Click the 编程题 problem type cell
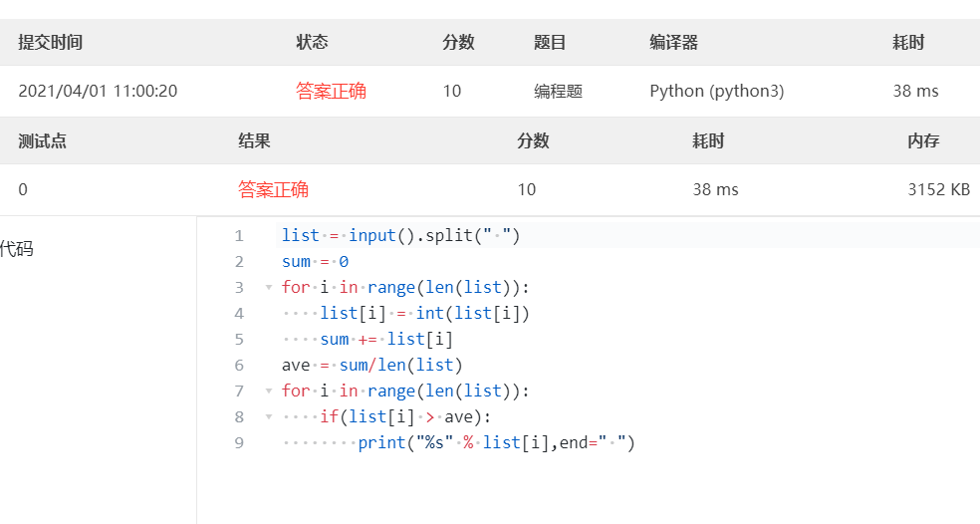 coord(558,92)
